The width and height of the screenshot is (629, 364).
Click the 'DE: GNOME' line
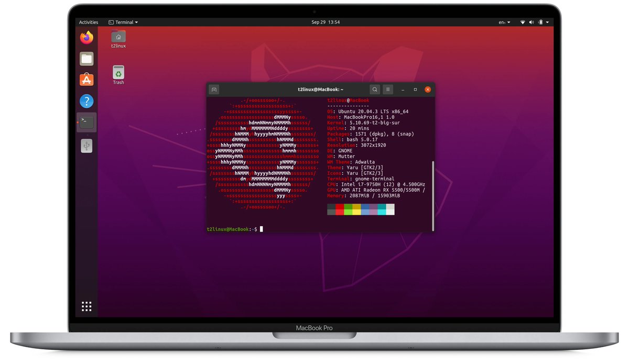point(340,151)
